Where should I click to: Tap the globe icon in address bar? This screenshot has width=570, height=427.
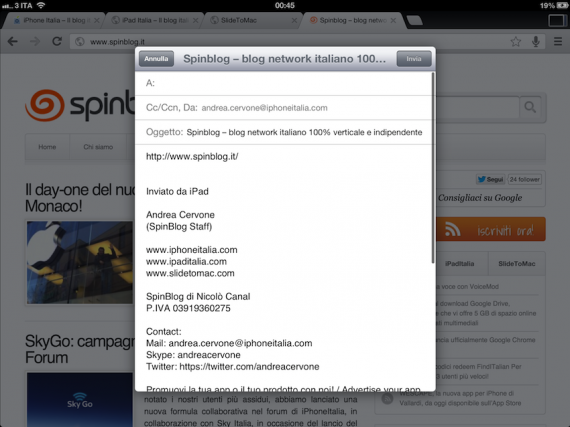pos(80,42)
